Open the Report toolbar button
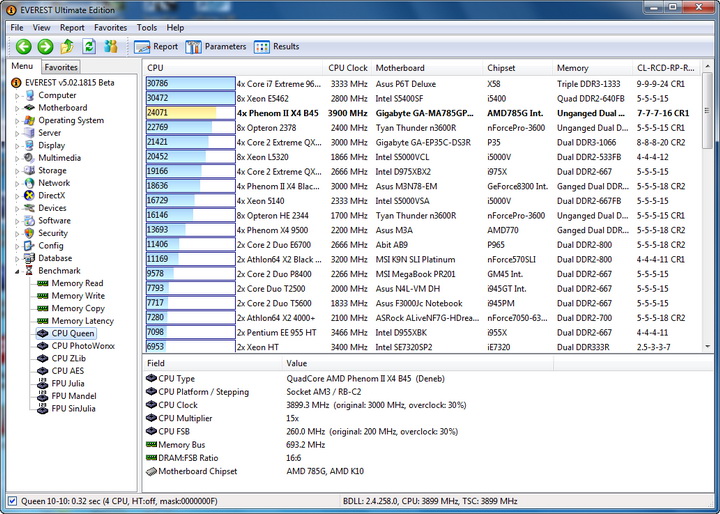The width and height of the screenshot is (720, 514). 156,46
